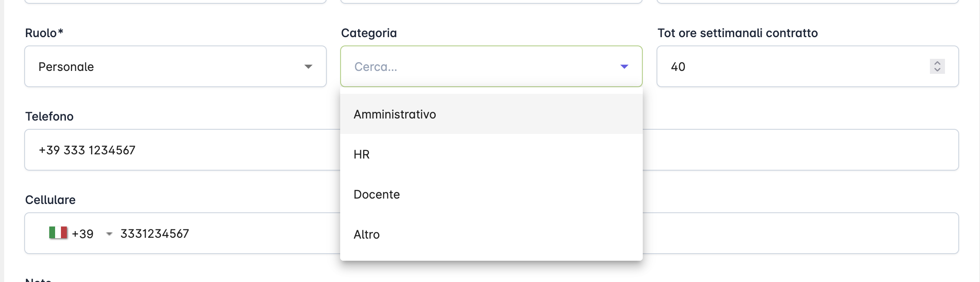Screen dimensions: 980x282
Task: Click the downward stepper arrow for contract hours
Action: tap(937, 70)
